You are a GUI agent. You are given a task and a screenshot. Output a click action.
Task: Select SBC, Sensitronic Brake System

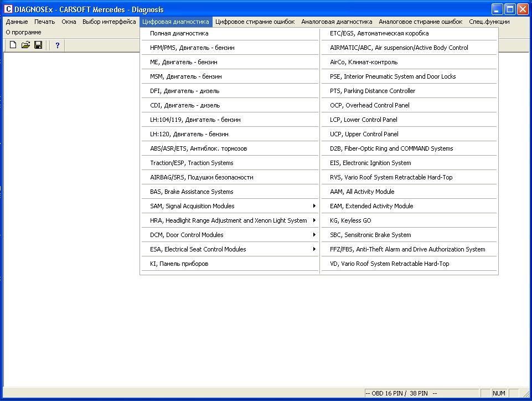pos(409,235)
